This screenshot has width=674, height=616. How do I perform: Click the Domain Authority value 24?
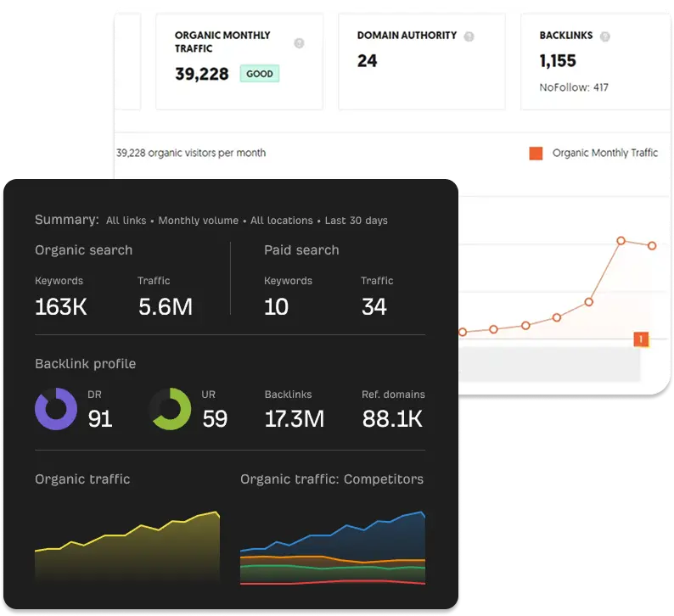click(x=367, y=60)
